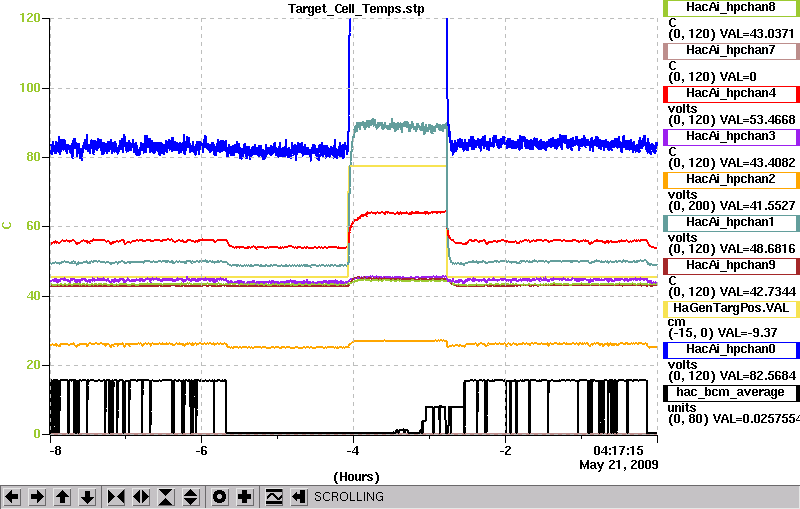The image size is (800, 509).
Task: Click the -6 x-axis tick label
Action: (x=201, y=451)
